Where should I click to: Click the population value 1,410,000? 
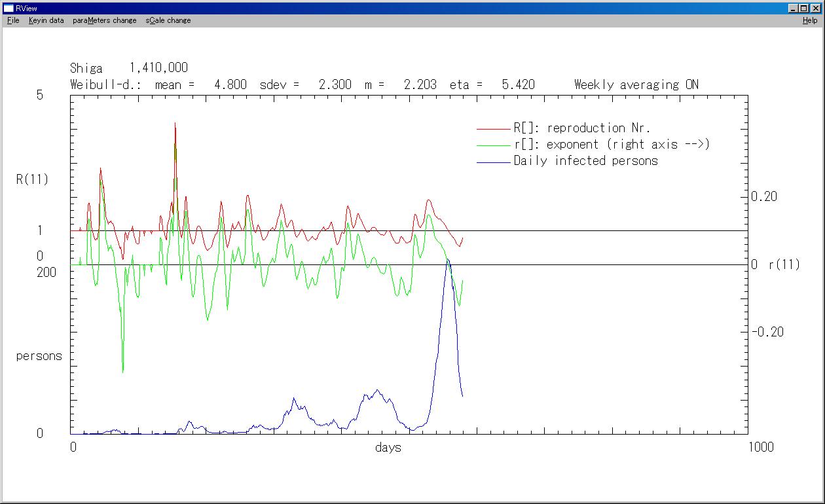tap(158, 68)
